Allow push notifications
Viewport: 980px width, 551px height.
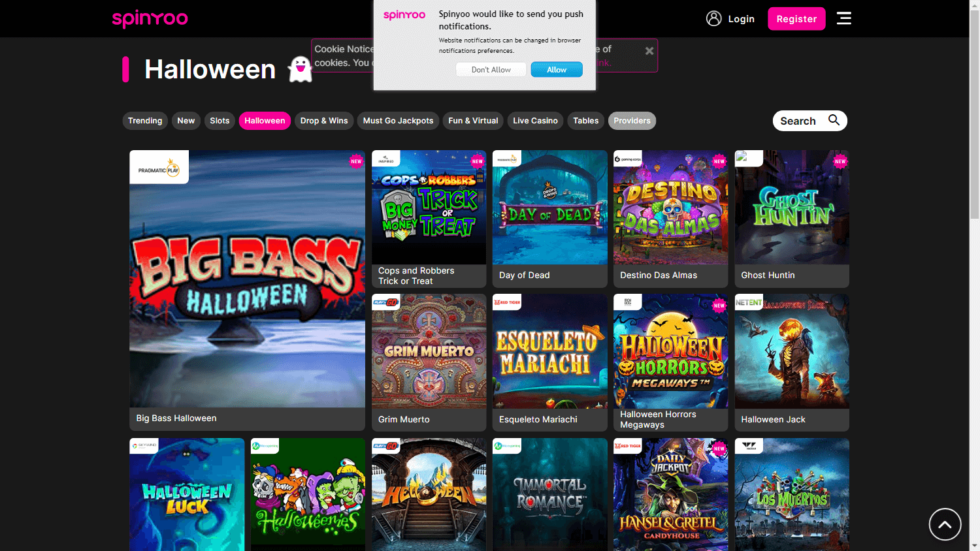556,70
